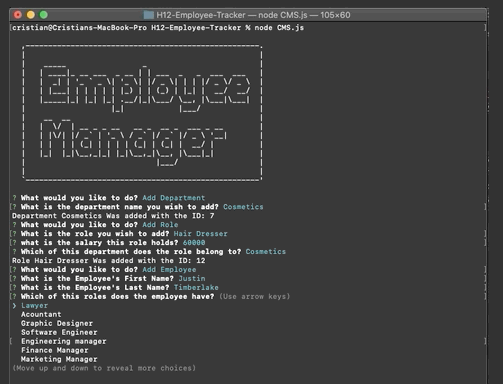Click the first 'Cosmetics' department name answer
Screen dimensions: 503x384
(243, 207)
